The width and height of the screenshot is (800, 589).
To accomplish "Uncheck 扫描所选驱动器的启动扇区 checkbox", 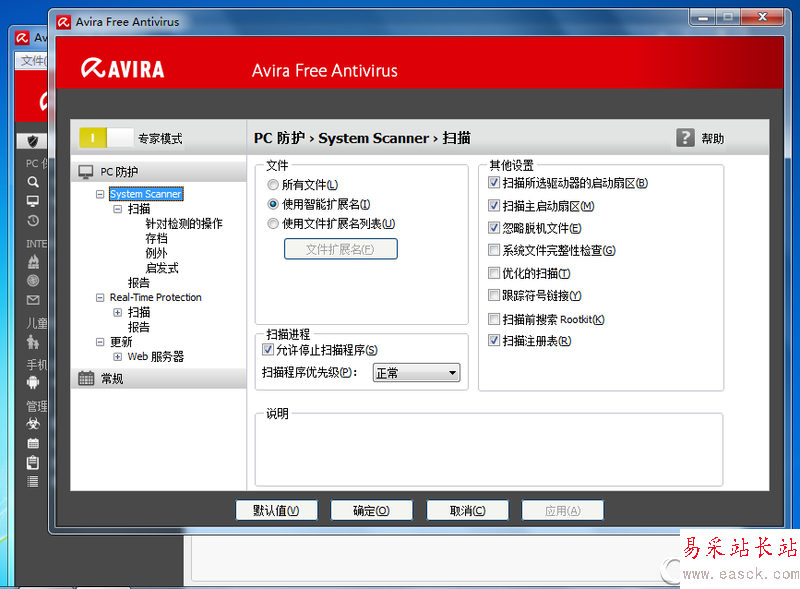I will coord(493,182).
